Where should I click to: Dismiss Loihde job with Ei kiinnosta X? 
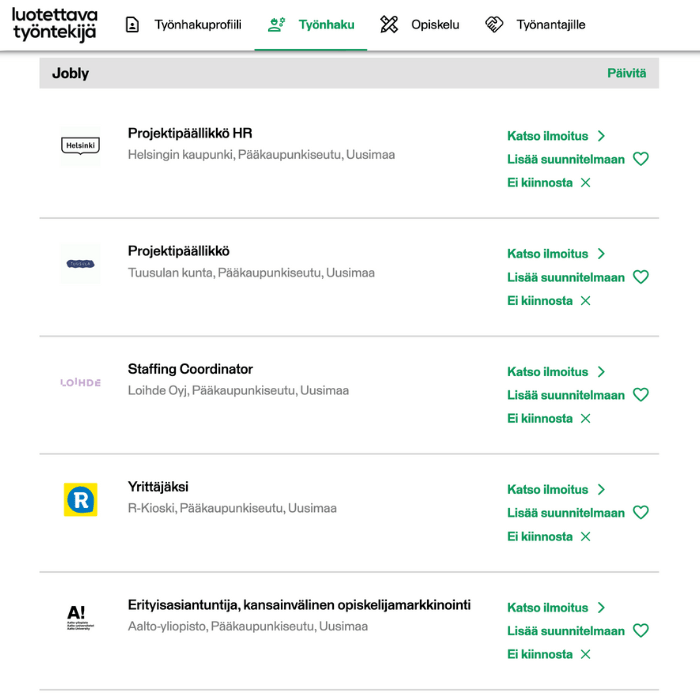click(586, 419)
